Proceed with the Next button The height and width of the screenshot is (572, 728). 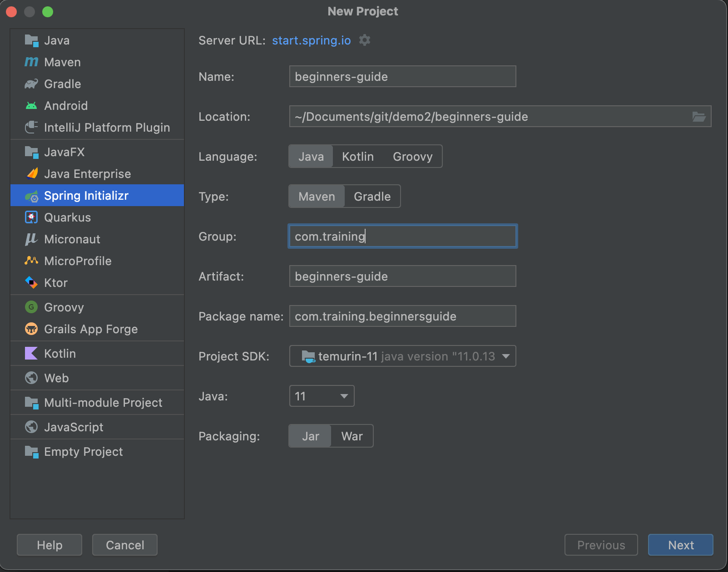680,545
